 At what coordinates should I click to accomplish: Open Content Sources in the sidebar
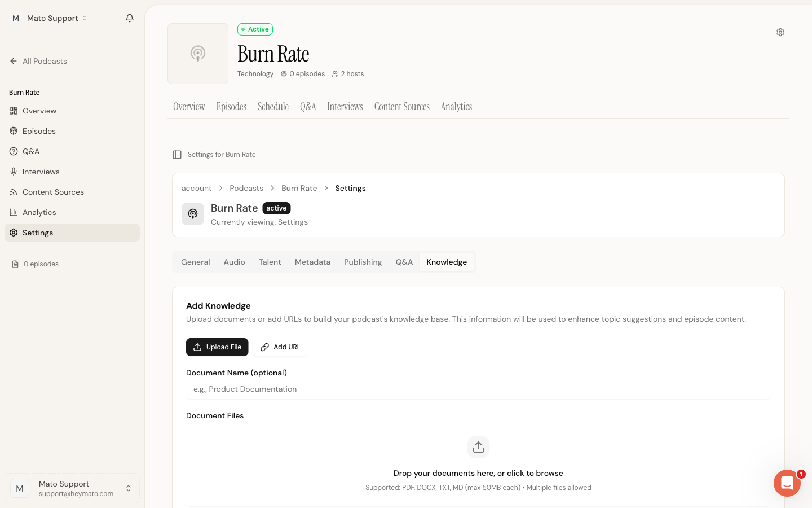pyautogui.click(x=72, y=192)
